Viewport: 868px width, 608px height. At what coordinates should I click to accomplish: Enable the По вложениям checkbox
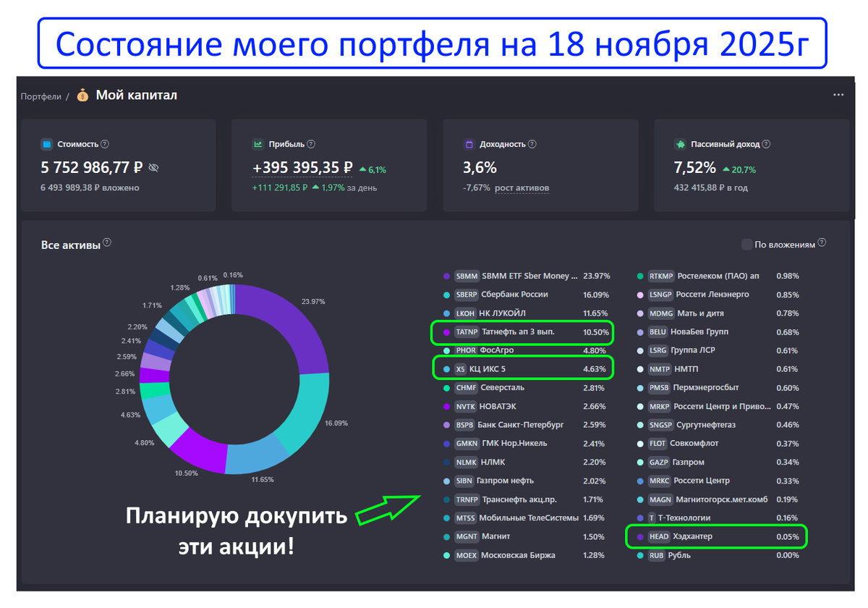(747, 245)
